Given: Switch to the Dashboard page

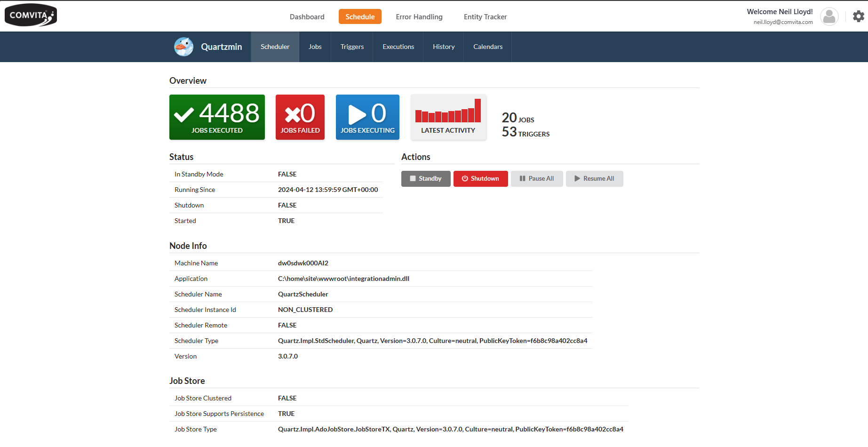Looking at the screenshot, I should point(307,17).
